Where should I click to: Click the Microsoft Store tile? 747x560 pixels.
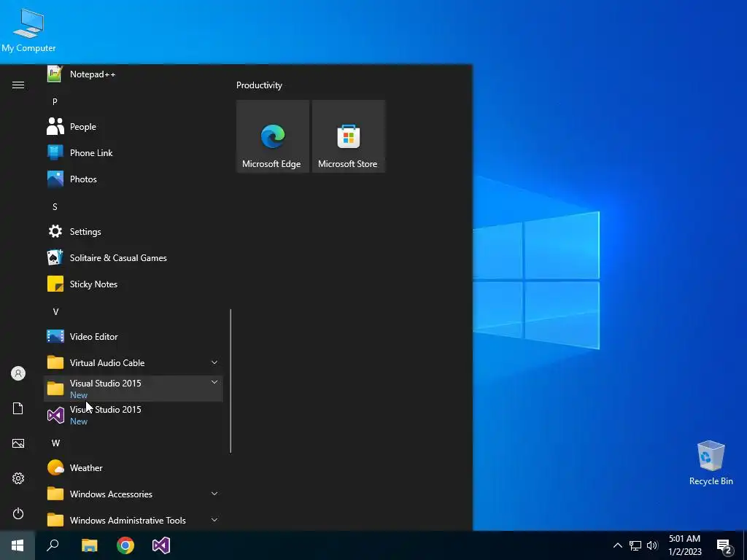click(x=348, y=136)
